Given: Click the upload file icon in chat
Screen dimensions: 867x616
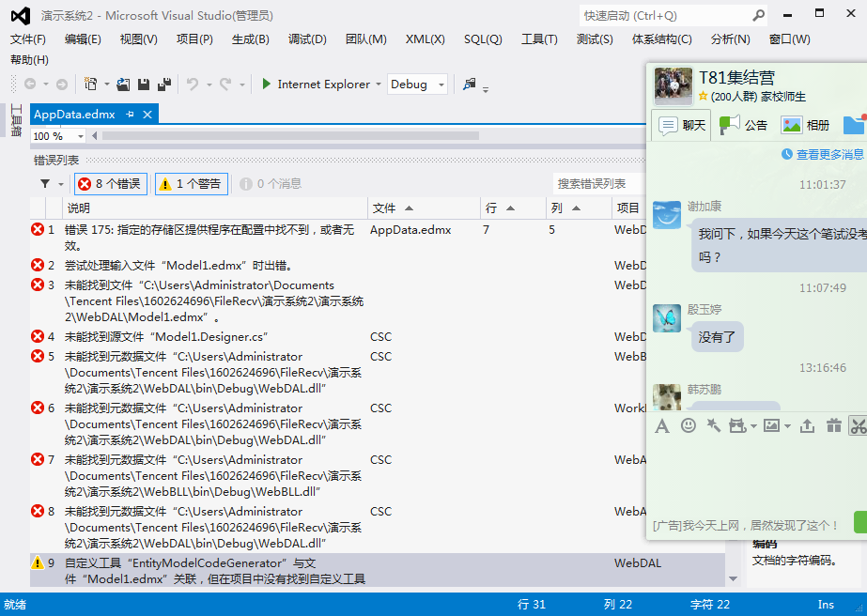Looking at the screenshot, I should coord(807,425).
